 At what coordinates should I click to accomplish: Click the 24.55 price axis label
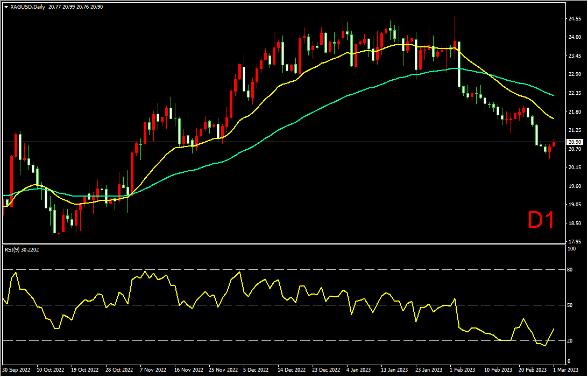(x=575, y=18)
